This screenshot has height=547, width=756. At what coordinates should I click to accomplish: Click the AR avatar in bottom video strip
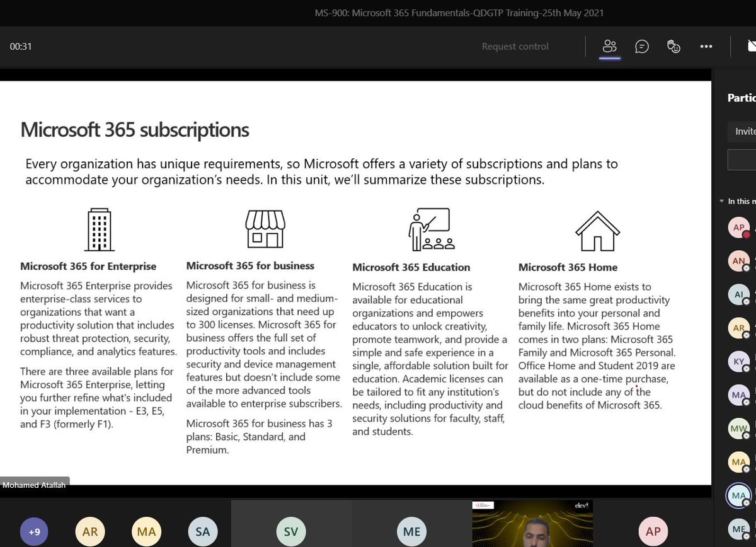(90, 531)
